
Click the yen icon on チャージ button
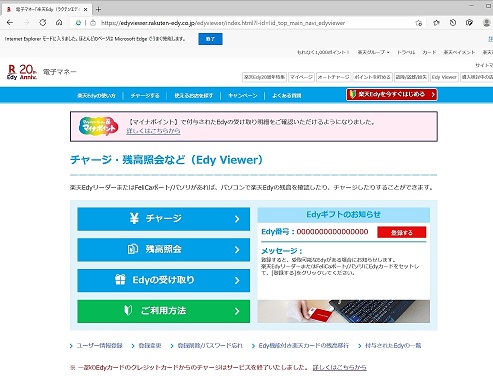[x=134, y=218]
